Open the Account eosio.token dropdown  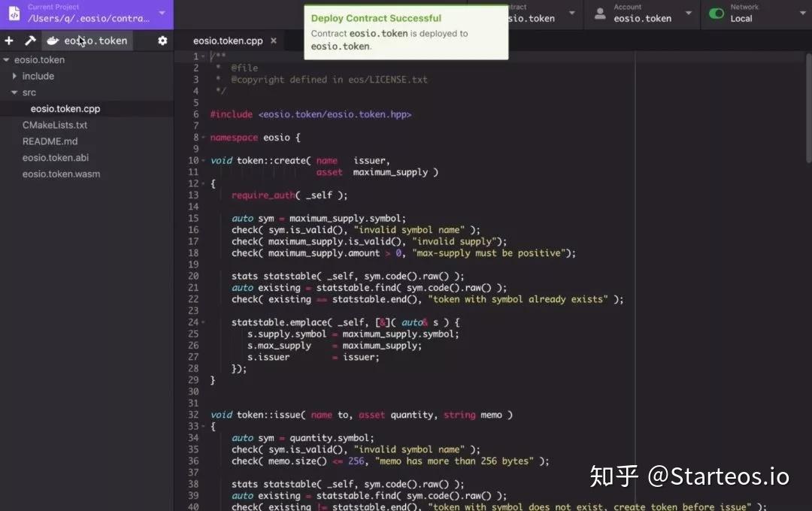[x=687, y=13]
